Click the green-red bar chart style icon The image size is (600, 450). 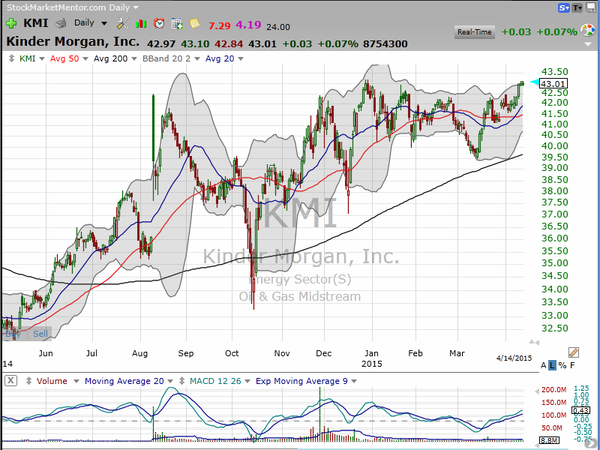pyautogui.click(x=141, y=24)
